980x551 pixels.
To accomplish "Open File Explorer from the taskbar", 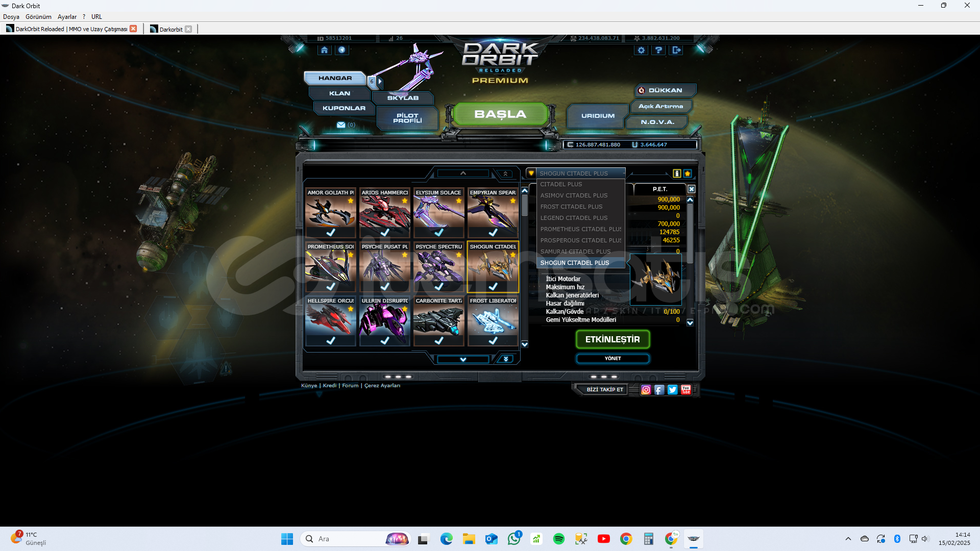I will pyautogui.click(x=469, y=539).
